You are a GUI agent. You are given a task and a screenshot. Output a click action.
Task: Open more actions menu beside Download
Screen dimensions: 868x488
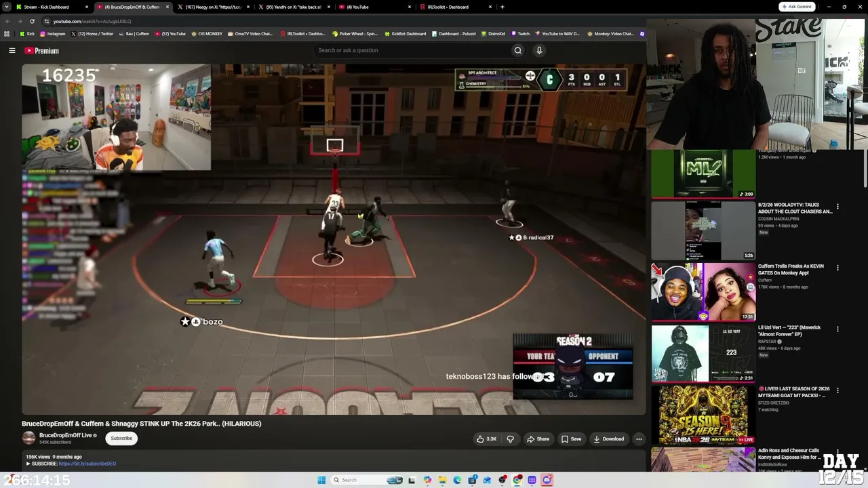(x=639, y=439)
